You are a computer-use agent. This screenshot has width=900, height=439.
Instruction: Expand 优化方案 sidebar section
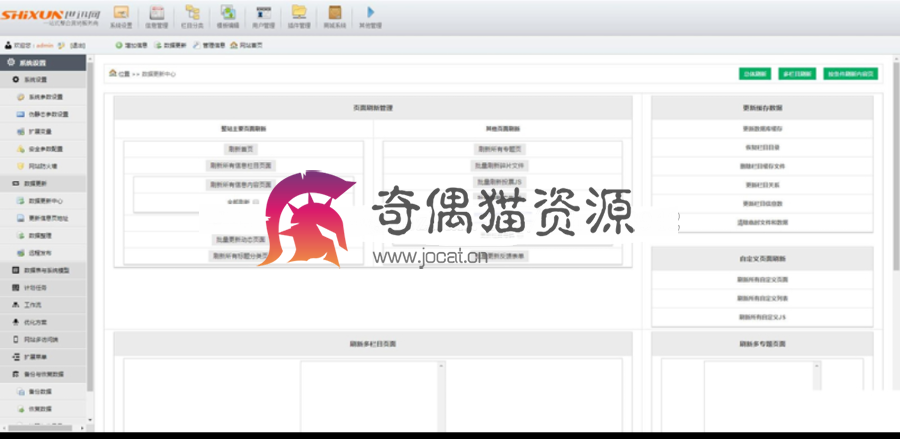43,322
